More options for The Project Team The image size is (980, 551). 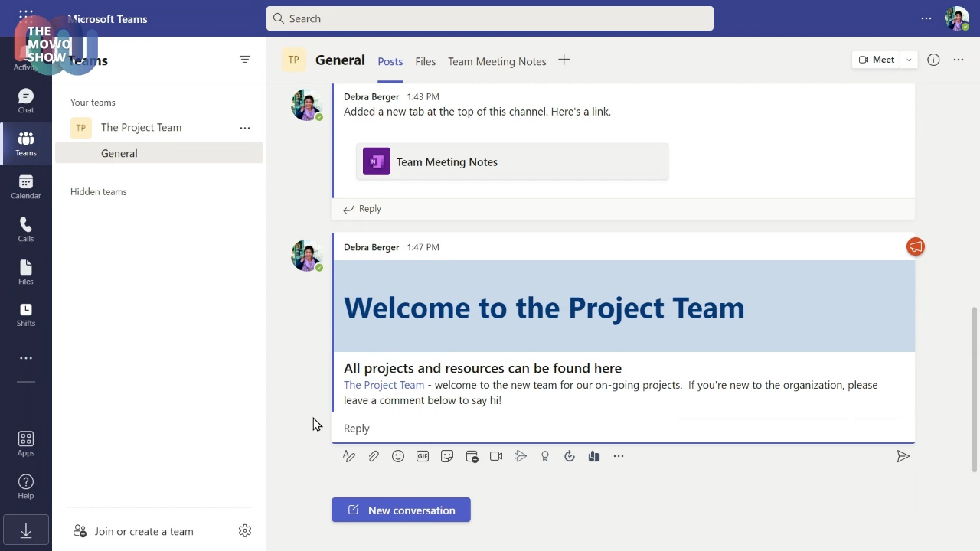click(244, 127)
